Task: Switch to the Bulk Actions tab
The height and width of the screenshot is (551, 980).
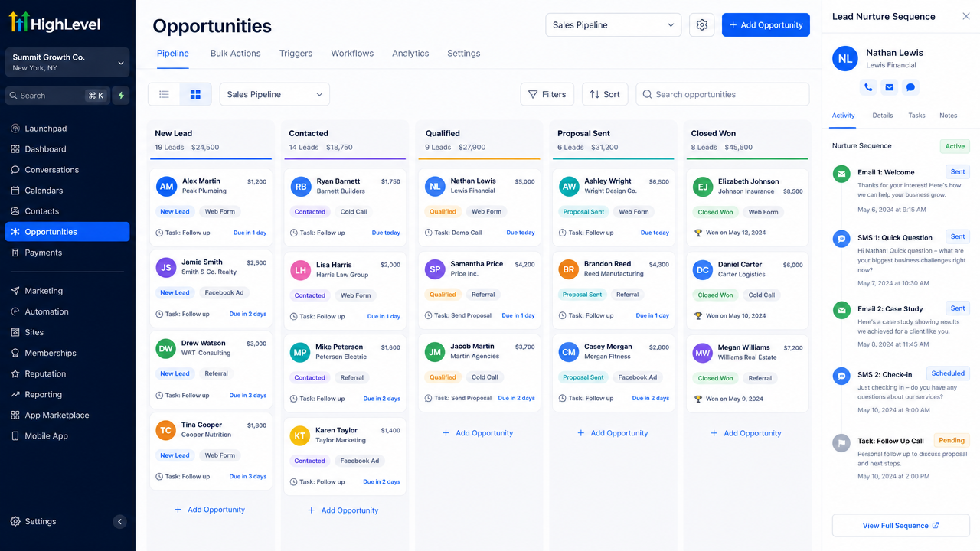Action: click(x=236, y=54)
